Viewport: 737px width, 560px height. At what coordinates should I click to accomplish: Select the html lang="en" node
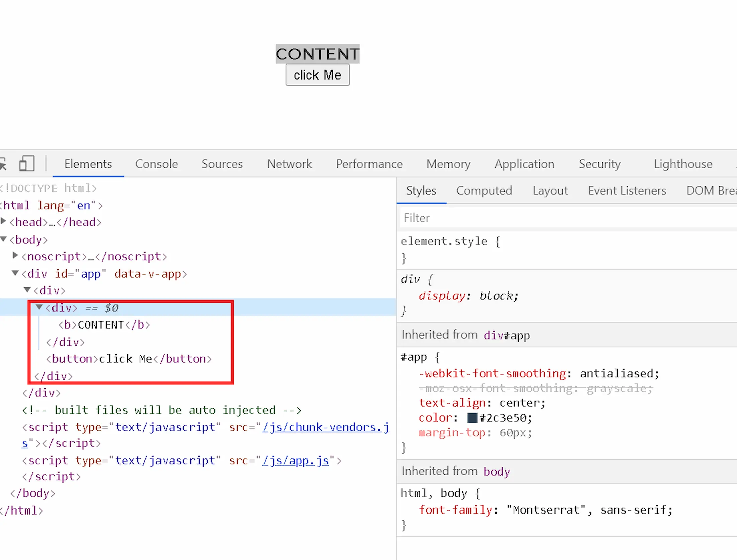point(51,205)
